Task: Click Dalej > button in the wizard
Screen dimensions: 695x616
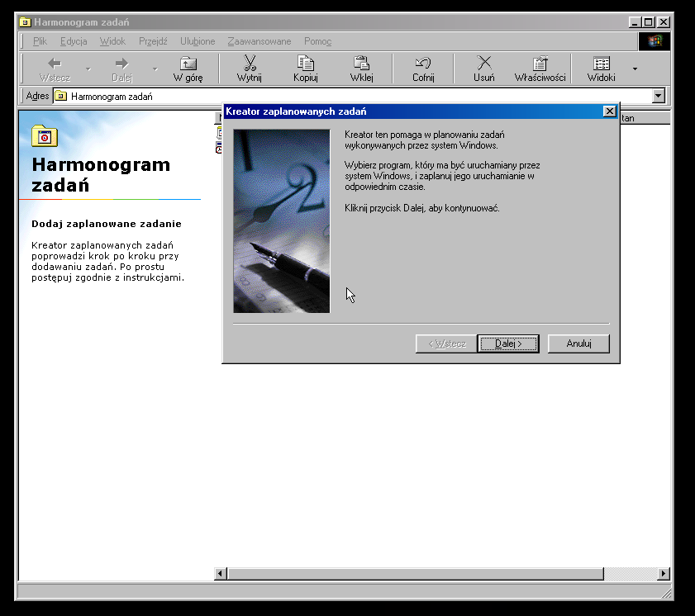Action: 508,344
